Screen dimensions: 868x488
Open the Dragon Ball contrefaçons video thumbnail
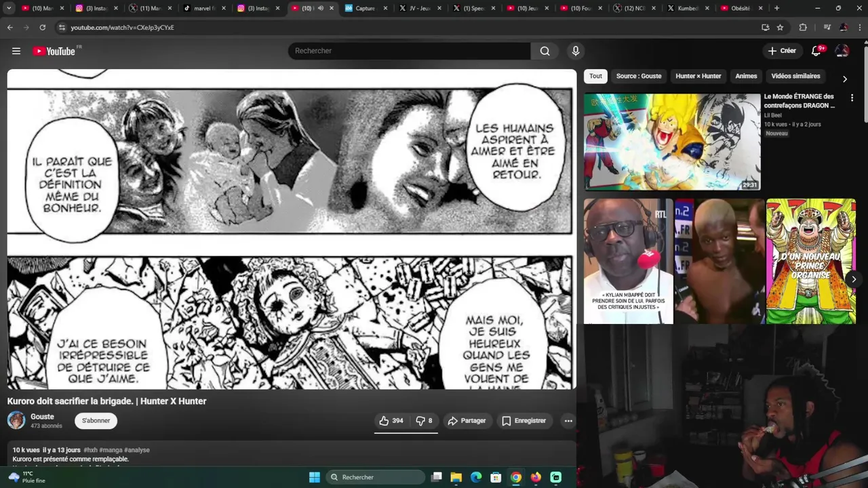click(x=672, y=142)
